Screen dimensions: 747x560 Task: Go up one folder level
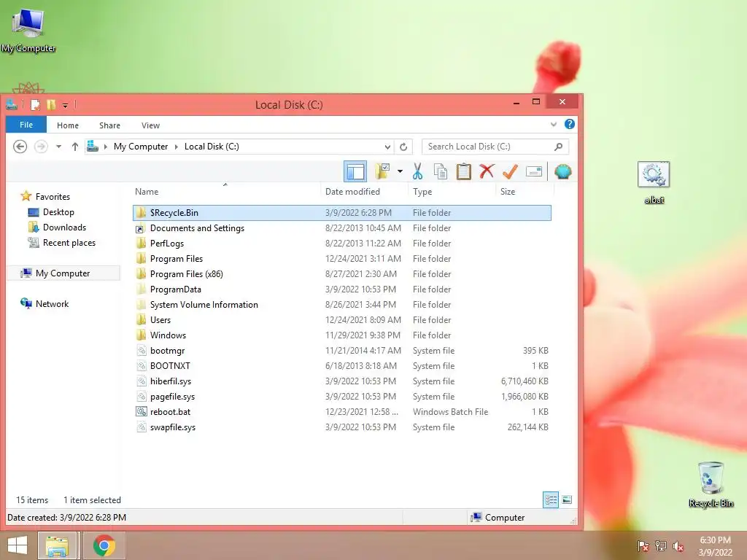[75, 147]
